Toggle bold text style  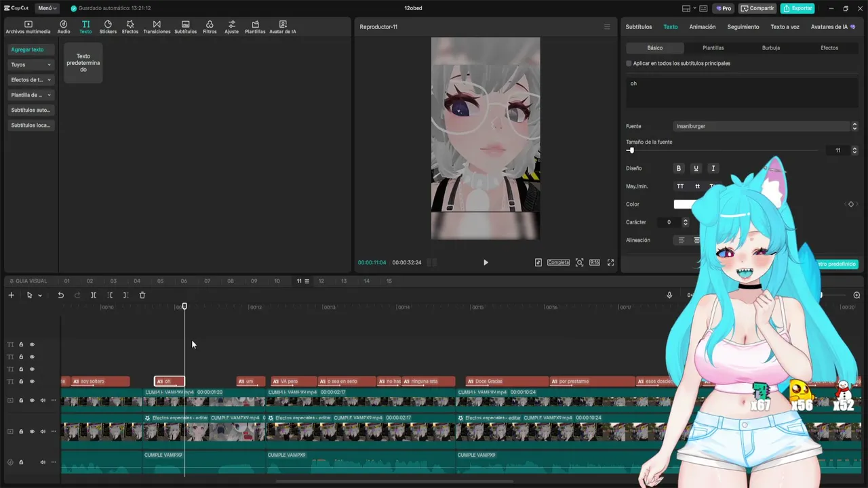(679, 168)
